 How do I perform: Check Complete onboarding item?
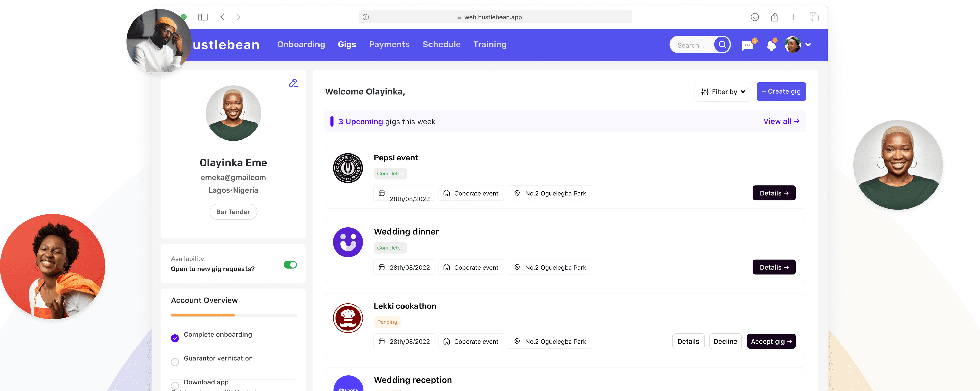pos(175,338)
